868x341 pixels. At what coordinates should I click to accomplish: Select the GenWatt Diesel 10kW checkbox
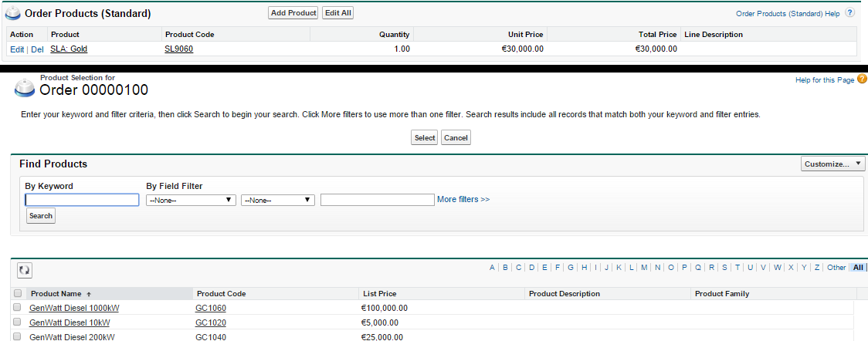[x=18, y=322]
